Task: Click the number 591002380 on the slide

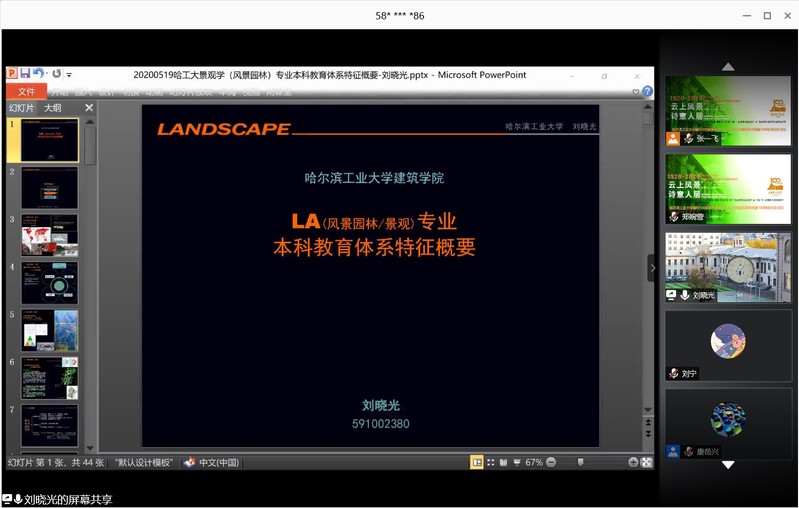Action: 381,424
